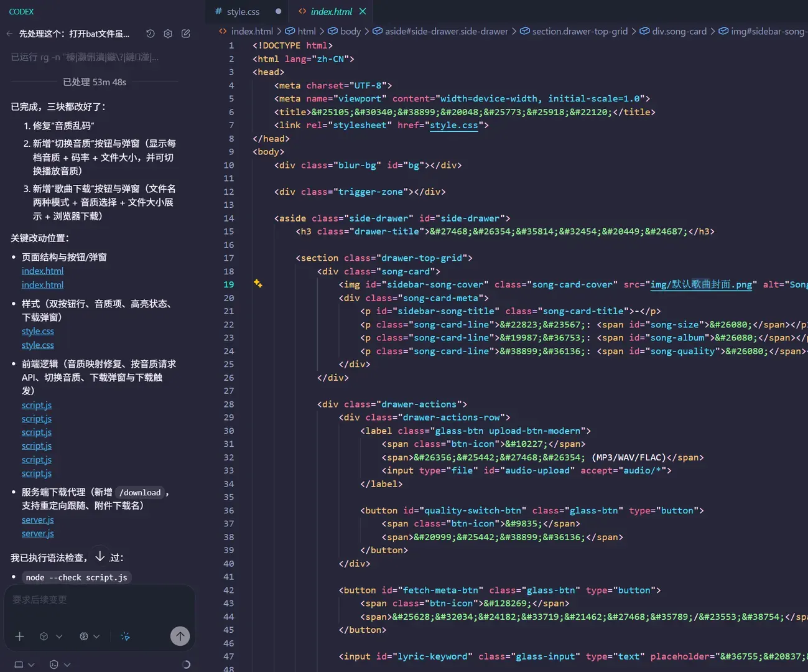Select img#sidebar-song breadcrumb item
Image resolution: width=808 pixels, height=672 pixels.
(x=769, y=31)
